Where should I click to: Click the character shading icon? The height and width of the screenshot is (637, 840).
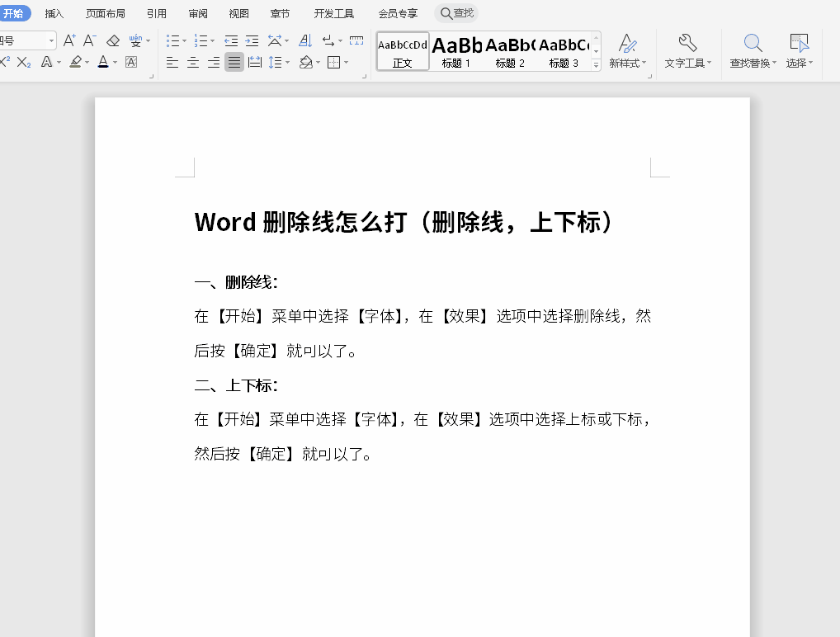tap(131, 62)
